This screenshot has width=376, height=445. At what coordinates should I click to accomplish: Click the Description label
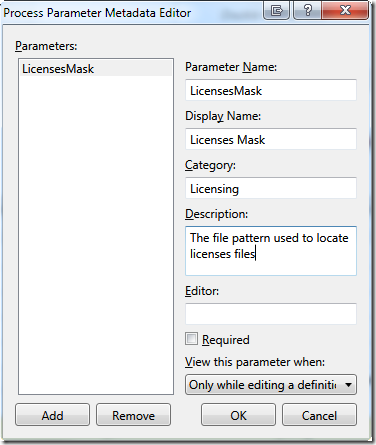point(217,214)
